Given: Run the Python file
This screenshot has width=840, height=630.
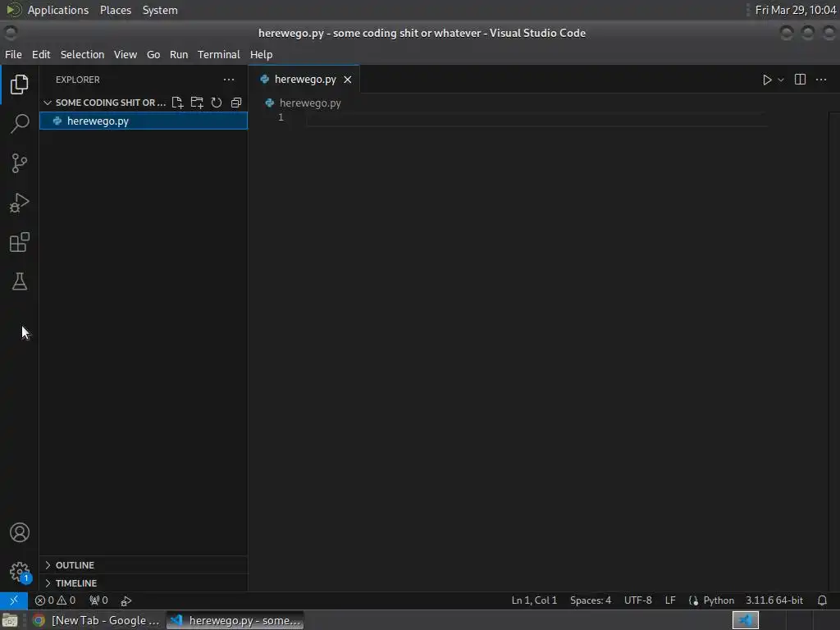Looking at the screenshot, I should click(767, 80).
